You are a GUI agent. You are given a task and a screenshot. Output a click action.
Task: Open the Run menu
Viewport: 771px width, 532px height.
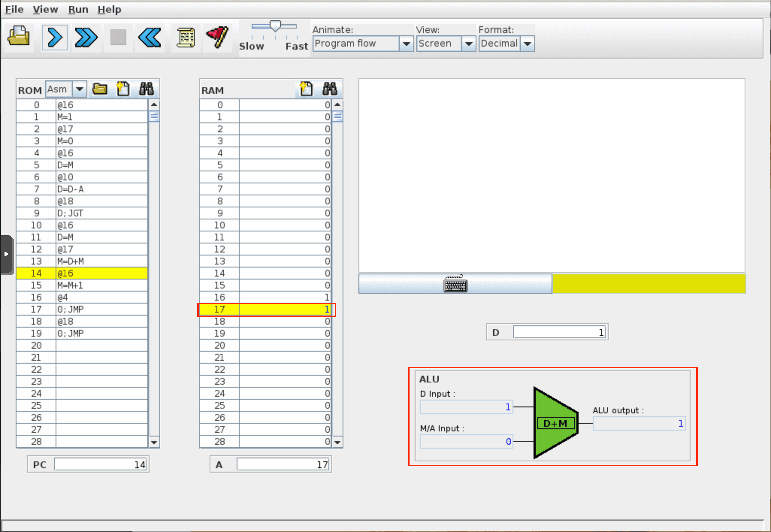click(x=78, y=9)
